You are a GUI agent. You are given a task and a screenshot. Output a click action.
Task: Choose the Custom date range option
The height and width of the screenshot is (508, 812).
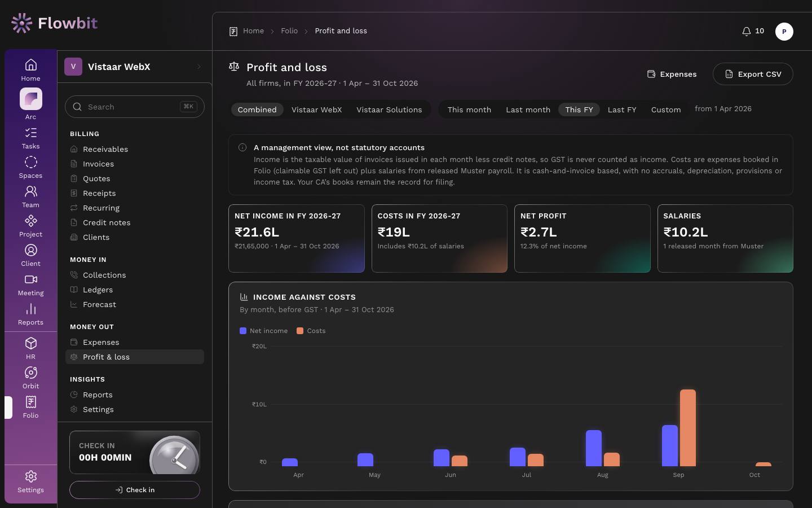point(666,110)
